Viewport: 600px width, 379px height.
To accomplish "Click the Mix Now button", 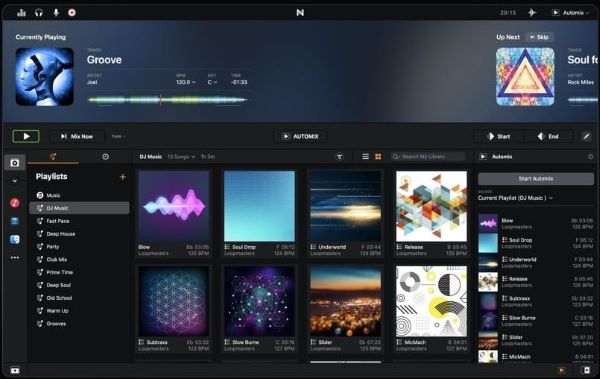I will [x=77, y=136].
